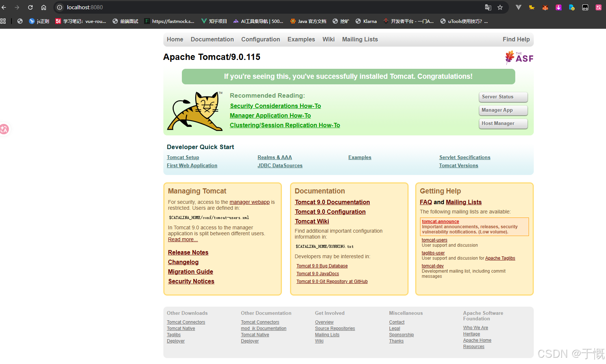
Task: Bookmark this page with the star icon
Action: coord(500,7)
